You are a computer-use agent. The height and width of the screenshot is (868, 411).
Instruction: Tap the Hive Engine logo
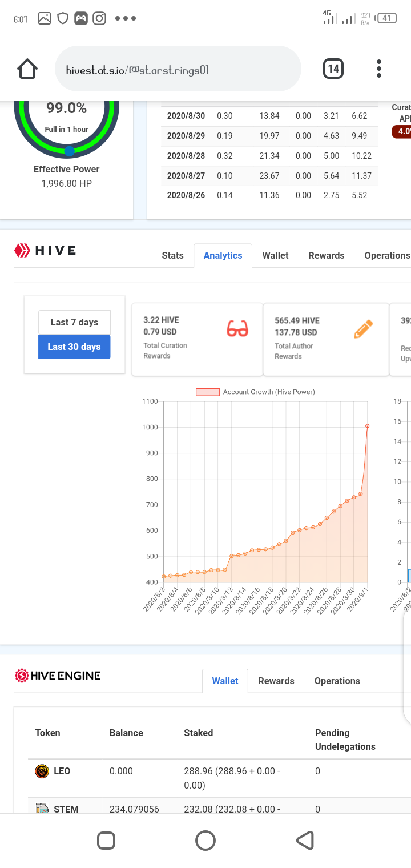(58, 676)
